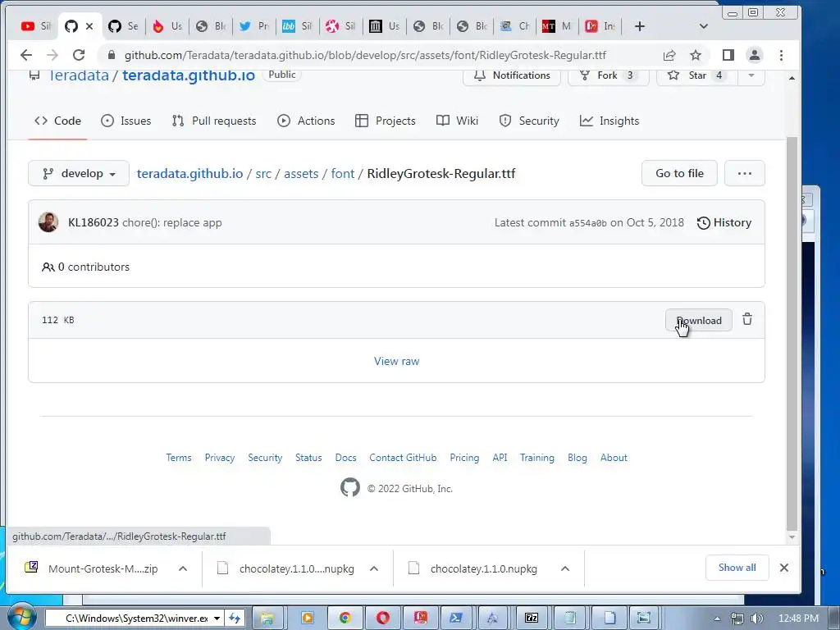The height and width of the screenshot is (630, 840).
Task: Switch to the MT browser tab
Action: (x=557, y=25)
